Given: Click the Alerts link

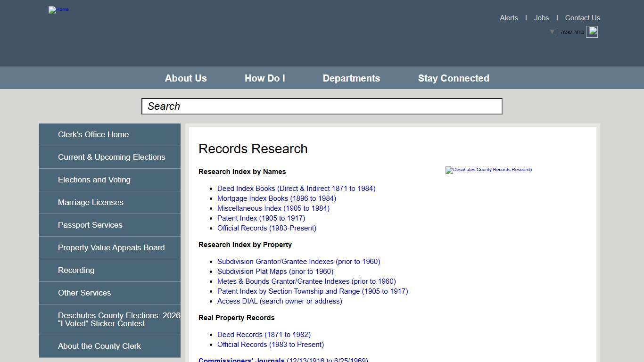Looking at the screenshot, I should click(509, 18).
